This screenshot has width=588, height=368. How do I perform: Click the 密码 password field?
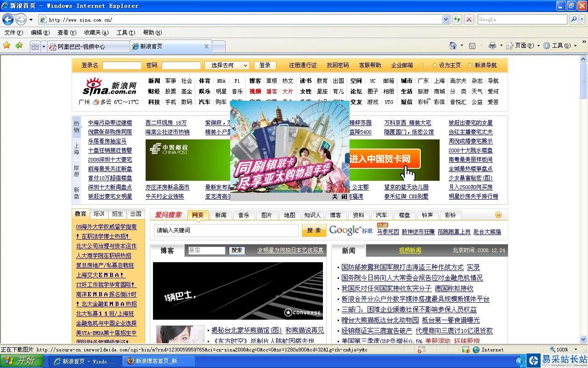[x=181, y=65]
